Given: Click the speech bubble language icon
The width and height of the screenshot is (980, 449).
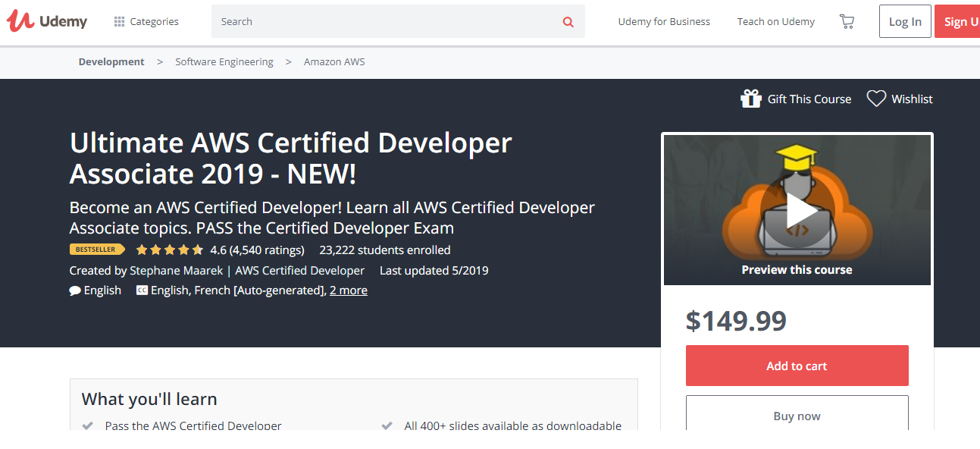Looking at the screenshot, I should pyautogui.click(x=75, y=290).
